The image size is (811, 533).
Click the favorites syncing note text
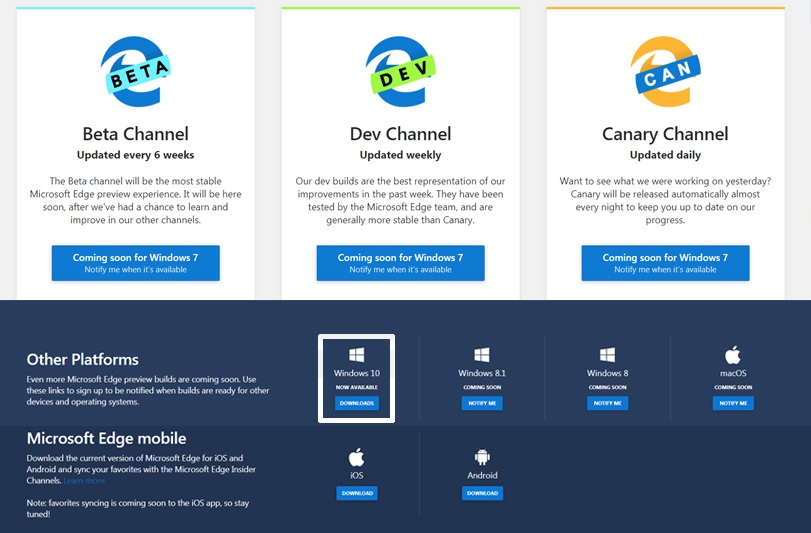tap(138, 509)
